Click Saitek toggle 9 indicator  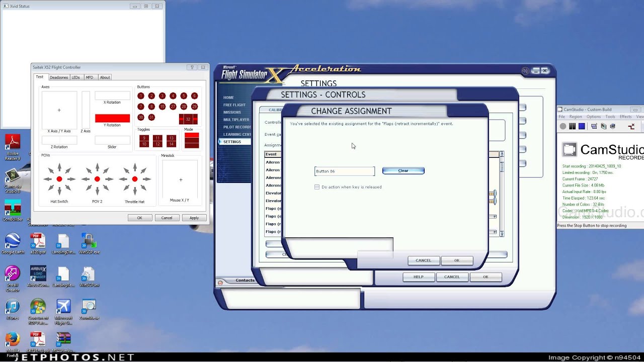[x=144, y=138]
